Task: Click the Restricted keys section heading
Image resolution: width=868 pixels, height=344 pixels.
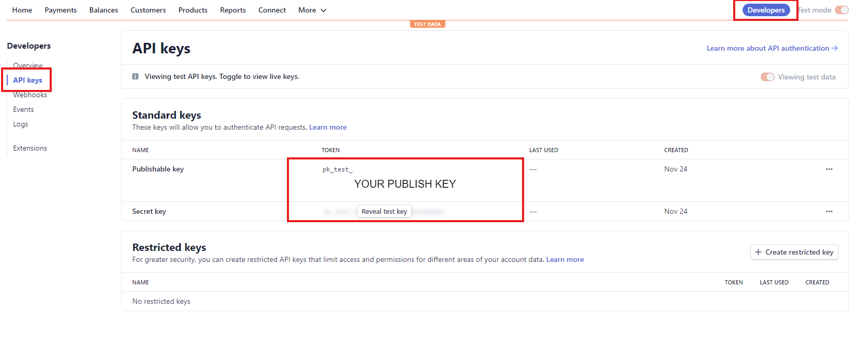Action: click(x=169, y=247)
